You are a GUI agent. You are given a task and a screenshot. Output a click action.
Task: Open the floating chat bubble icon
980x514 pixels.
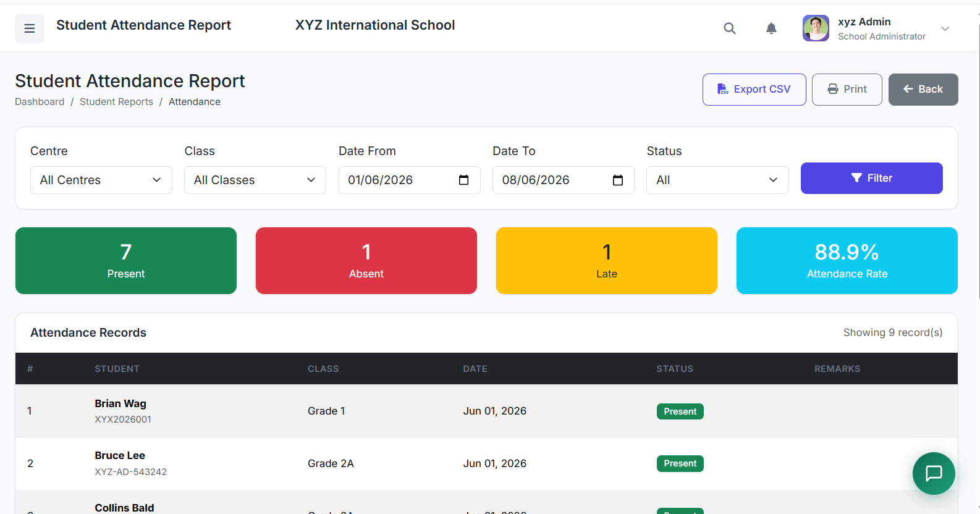click(934, 473)
